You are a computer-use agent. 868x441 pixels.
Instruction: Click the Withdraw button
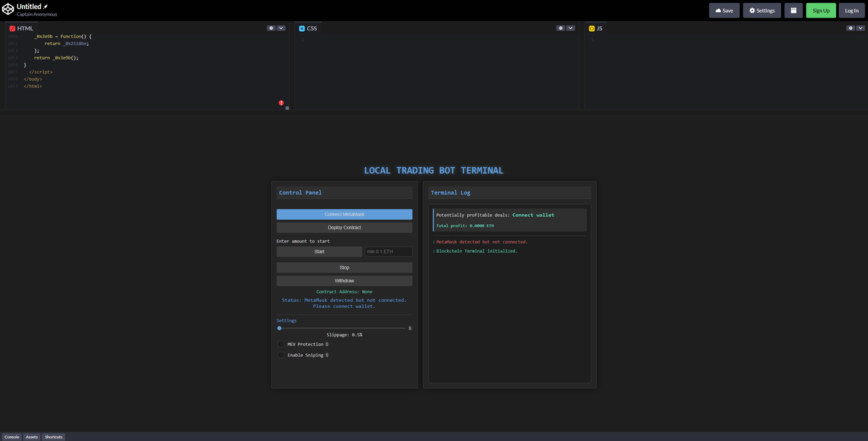tap(344, 280)
